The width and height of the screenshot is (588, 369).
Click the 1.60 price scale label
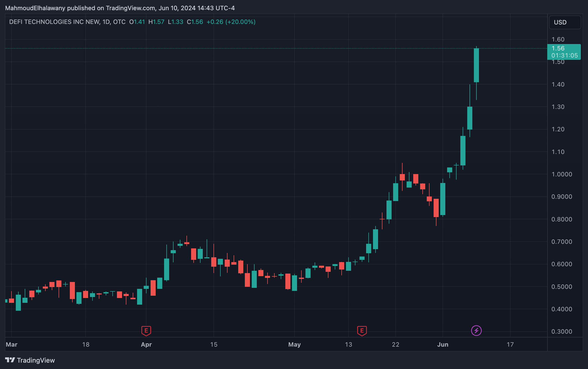[558, 39]
